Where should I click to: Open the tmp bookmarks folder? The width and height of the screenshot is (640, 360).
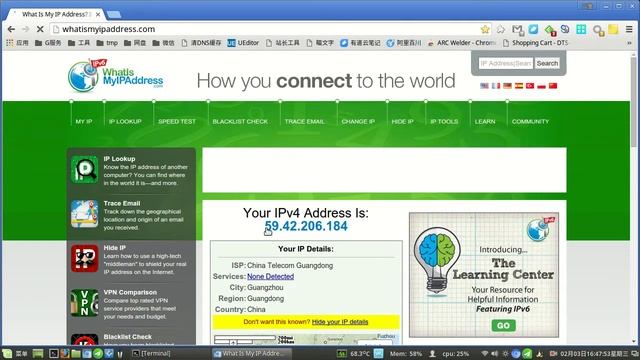(x=107, y=42)
